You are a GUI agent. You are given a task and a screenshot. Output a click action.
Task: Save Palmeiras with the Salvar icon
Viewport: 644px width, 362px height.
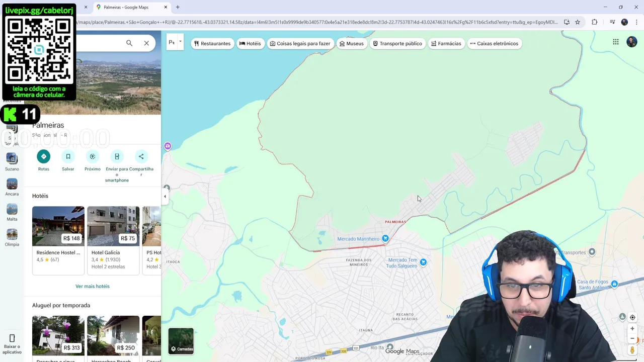[x=68, y=156]
